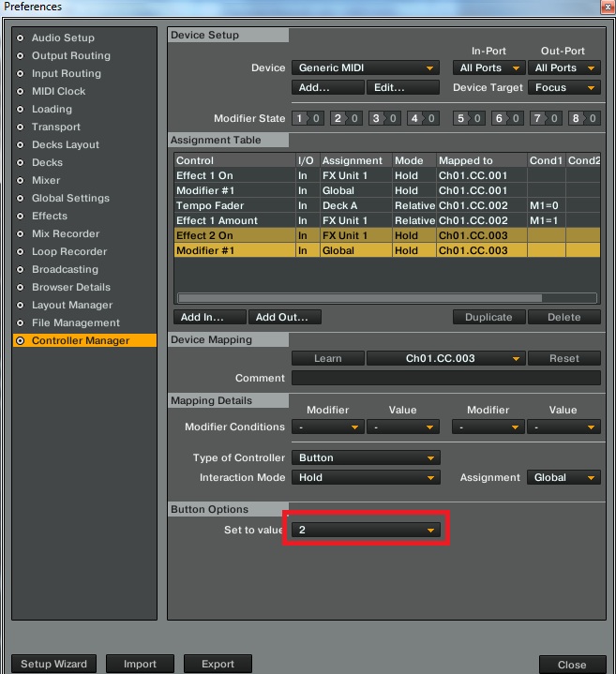The height and width of the screenshot is (674, 616).
Task: Click the Add In... button
Action: (210, 317)
